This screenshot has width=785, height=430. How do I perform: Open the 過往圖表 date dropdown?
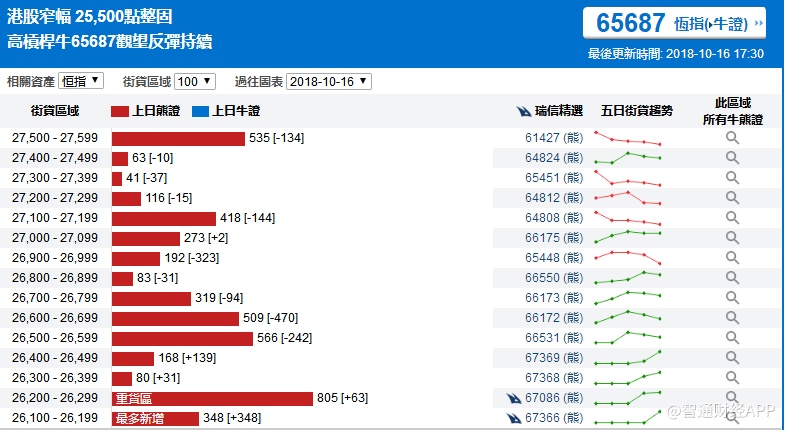coord(329,81)
